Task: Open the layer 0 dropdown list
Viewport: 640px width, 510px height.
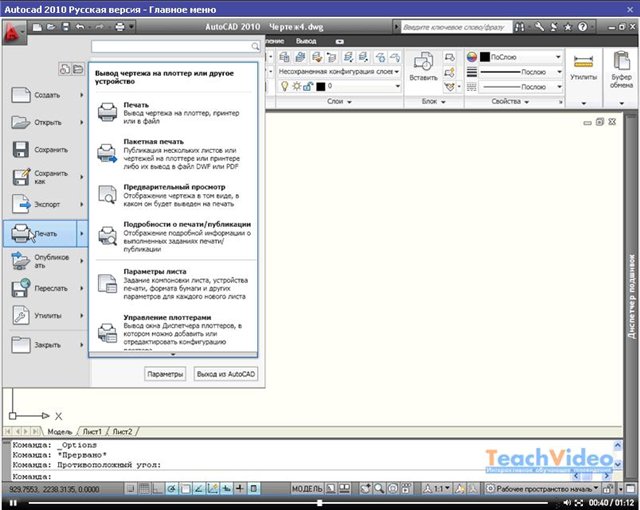Action: coord(397,86)
